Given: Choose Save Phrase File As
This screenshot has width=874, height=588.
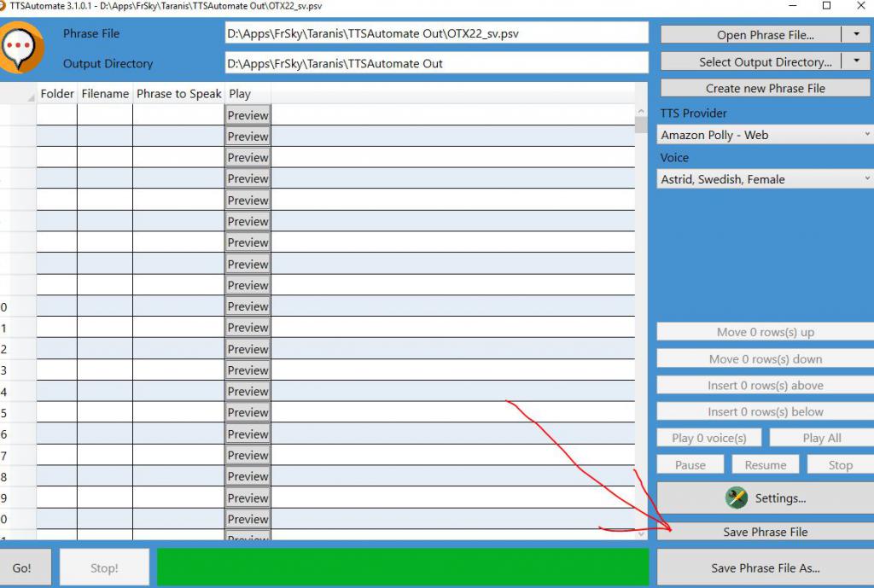Looking at the screenshot, I should pos(765,568).
